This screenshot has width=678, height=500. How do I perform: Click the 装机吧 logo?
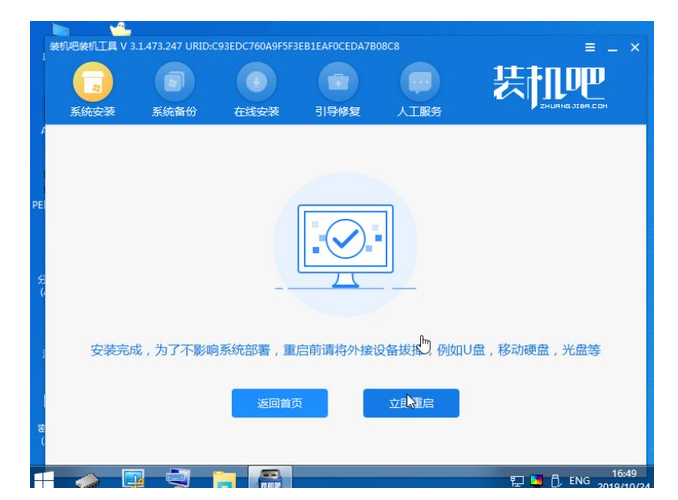[550, 87]
